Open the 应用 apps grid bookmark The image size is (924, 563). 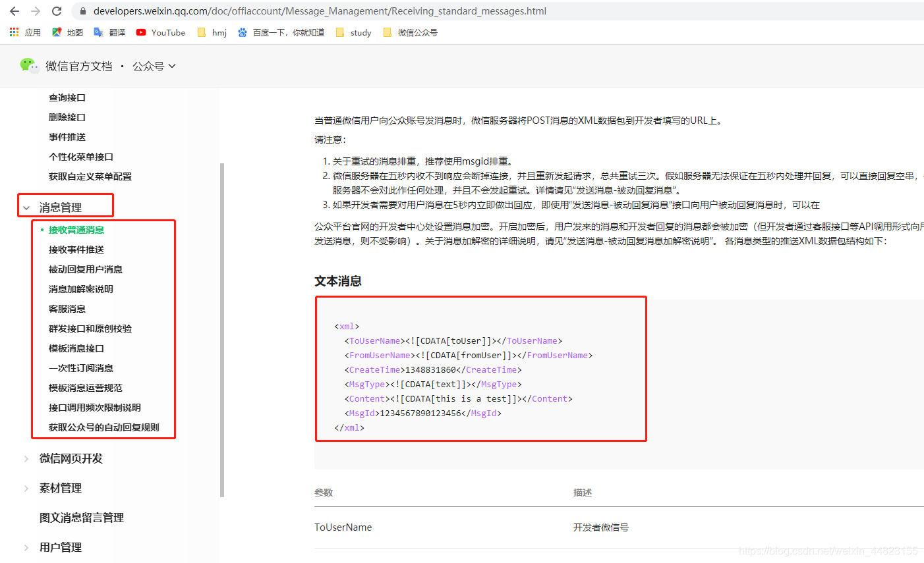(25, 32)
